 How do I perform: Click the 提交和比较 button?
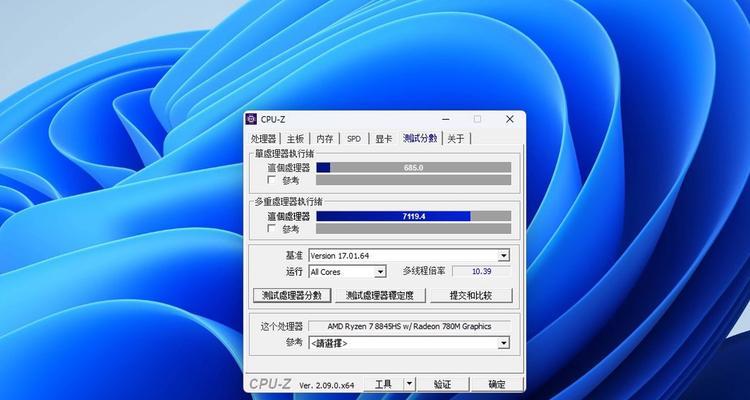[x=471, y=295]
